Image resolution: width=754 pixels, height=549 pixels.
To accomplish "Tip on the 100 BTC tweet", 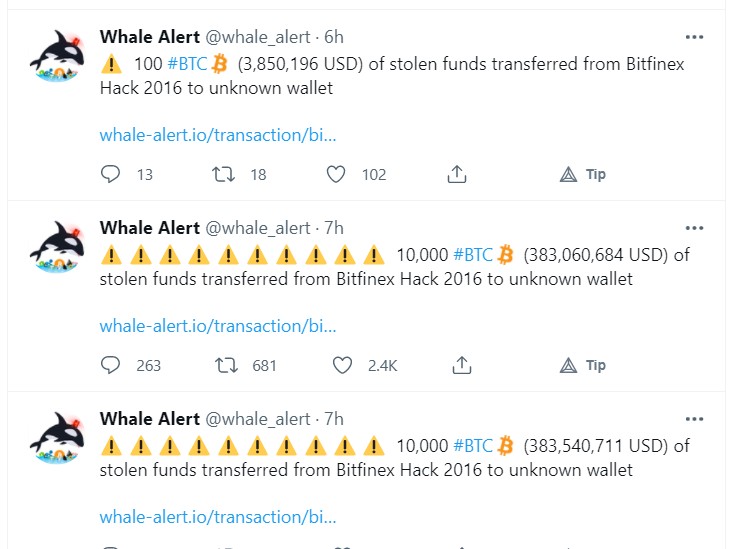I will (582, 174).
